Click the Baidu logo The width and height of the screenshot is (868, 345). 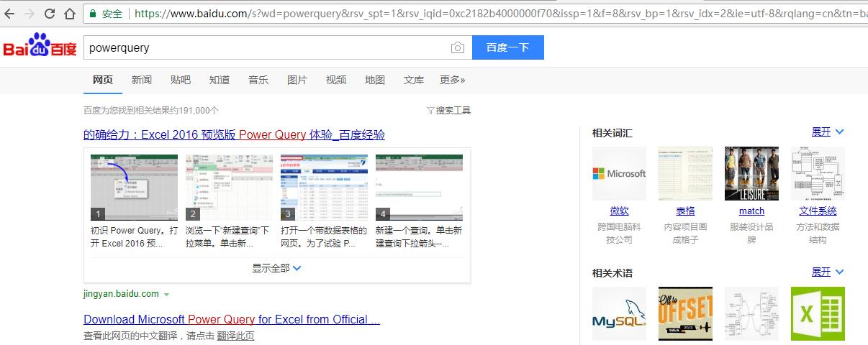tap(40, 47)
